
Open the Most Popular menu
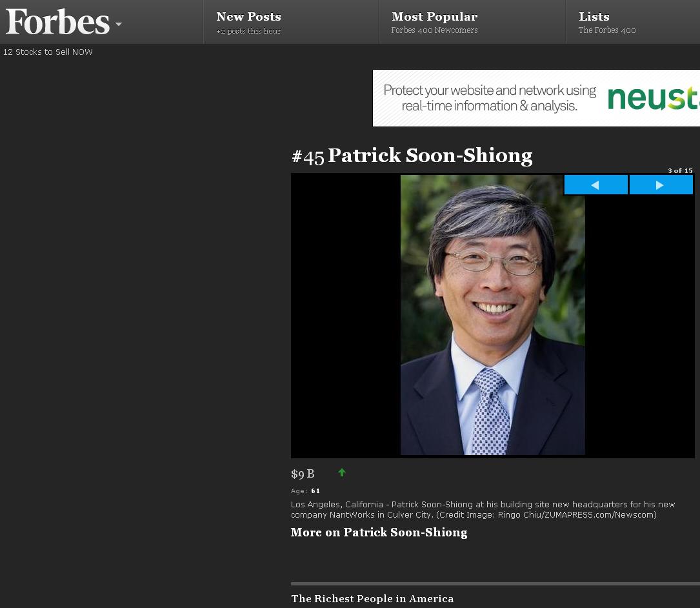click(x=434, y=17)
